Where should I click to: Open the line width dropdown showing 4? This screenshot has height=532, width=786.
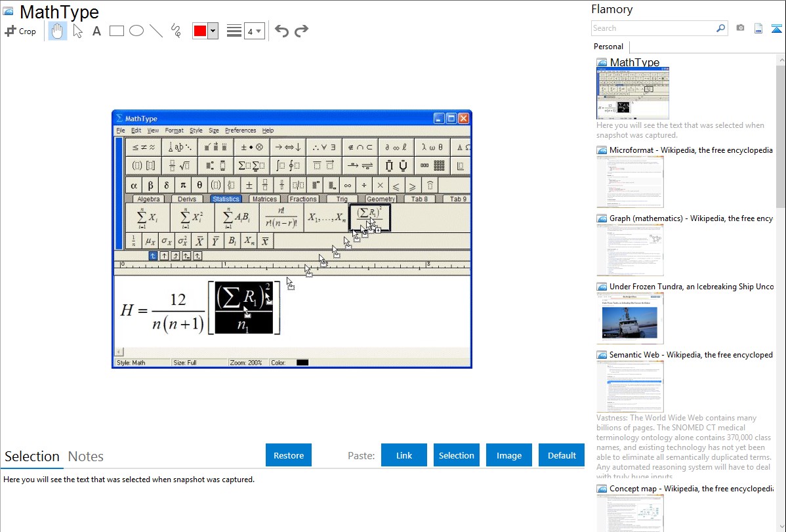click(x=254, y=31)
